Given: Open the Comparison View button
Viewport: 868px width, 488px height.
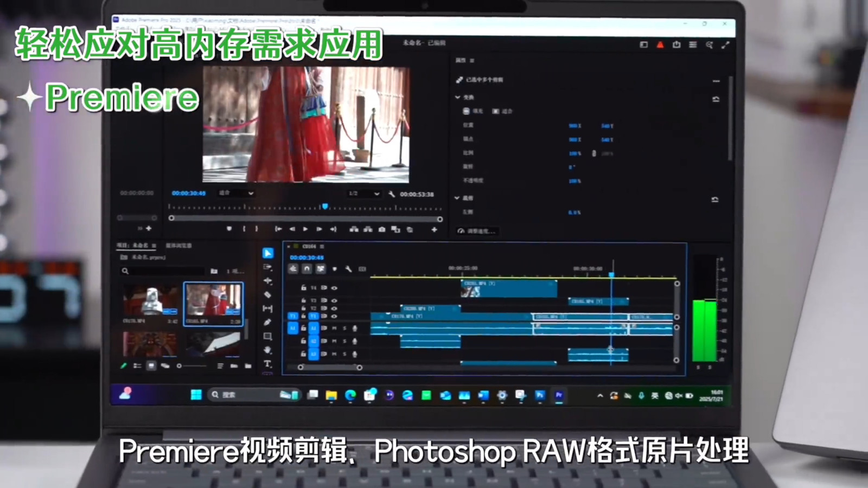Looking at the screenshot, I should (395, 229).
